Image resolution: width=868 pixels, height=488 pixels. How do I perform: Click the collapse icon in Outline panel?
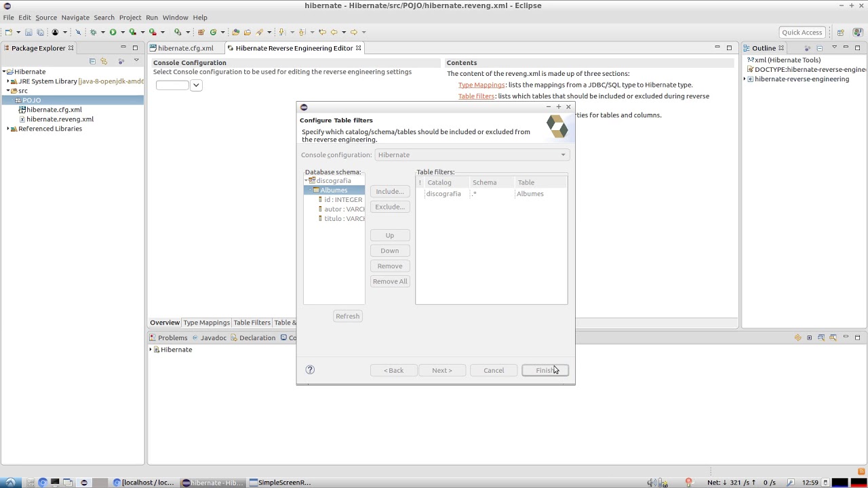pos(819,48)
